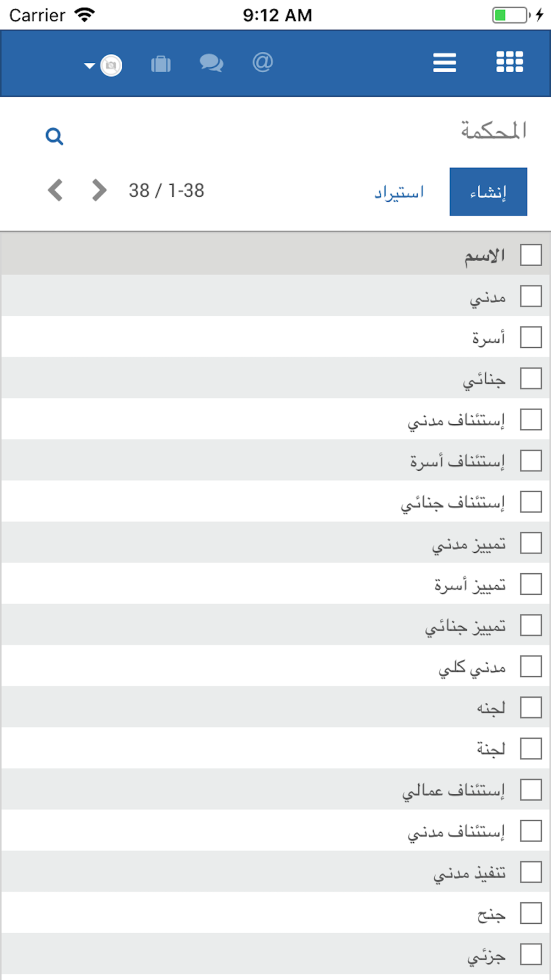The height and width of the screenshot is (980, 551).
Task: Go to previous page arrow
Action: coord(55,190)
